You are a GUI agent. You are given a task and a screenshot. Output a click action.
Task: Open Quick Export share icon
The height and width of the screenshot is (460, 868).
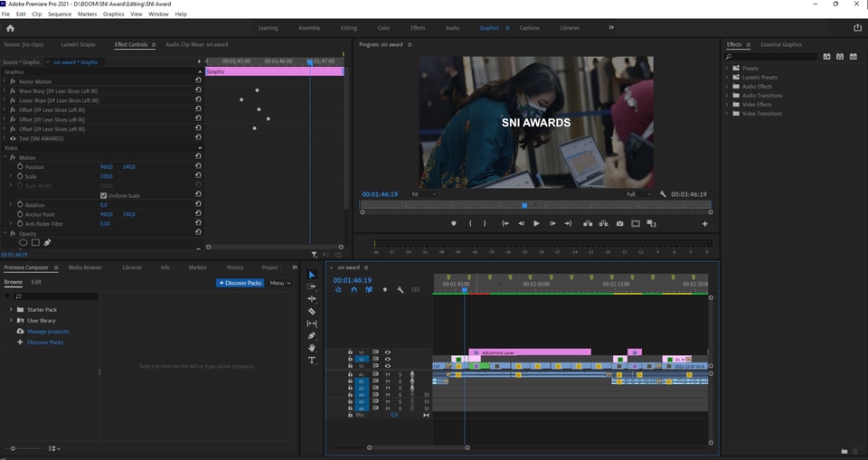click(857, 28)
